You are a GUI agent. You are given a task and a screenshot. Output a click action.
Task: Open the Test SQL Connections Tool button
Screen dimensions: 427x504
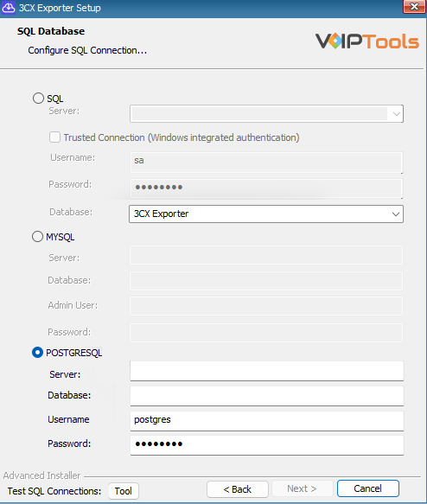click(x=124, y=491)
